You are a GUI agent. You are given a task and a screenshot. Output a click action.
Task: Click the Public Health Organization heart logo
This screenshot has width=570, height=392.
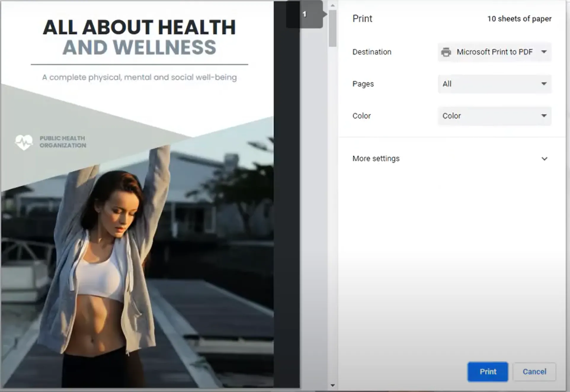24,142
